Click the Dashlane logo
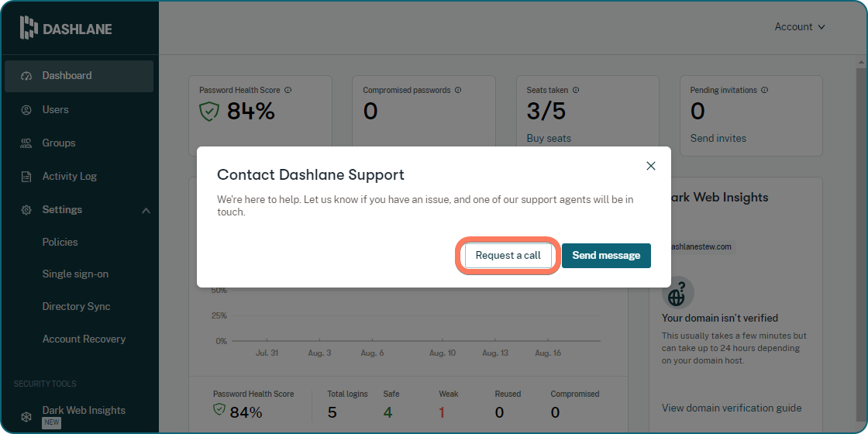 [66, 28]
